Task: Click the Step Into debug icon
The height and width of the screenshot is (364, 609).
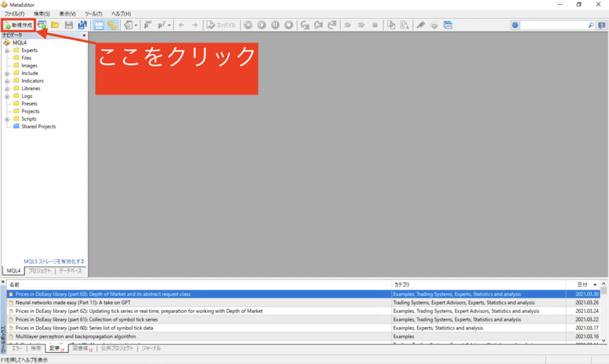Action: click(x=305, y=25)
